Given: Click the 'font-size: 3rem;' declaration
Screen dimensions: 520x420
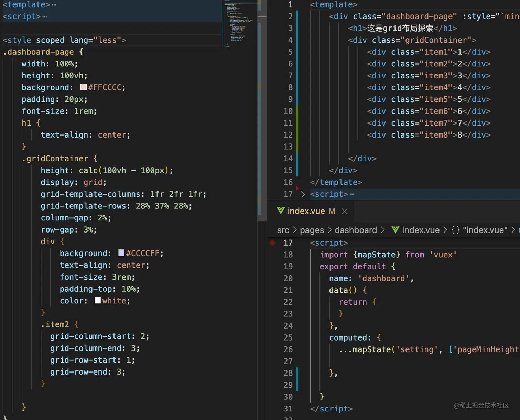Looking at the screenshot, I should pyautogui.click(x=97, y=277).
